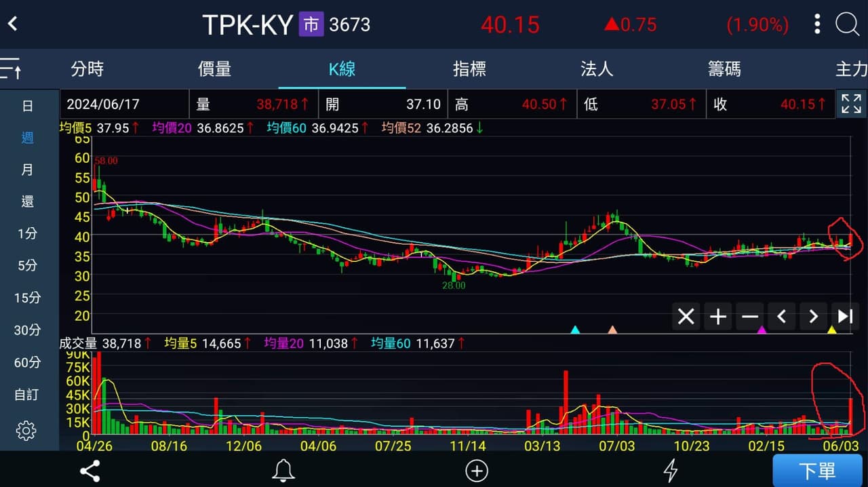Open the 主力 tab
868x487 pixels.
(851, 69)
